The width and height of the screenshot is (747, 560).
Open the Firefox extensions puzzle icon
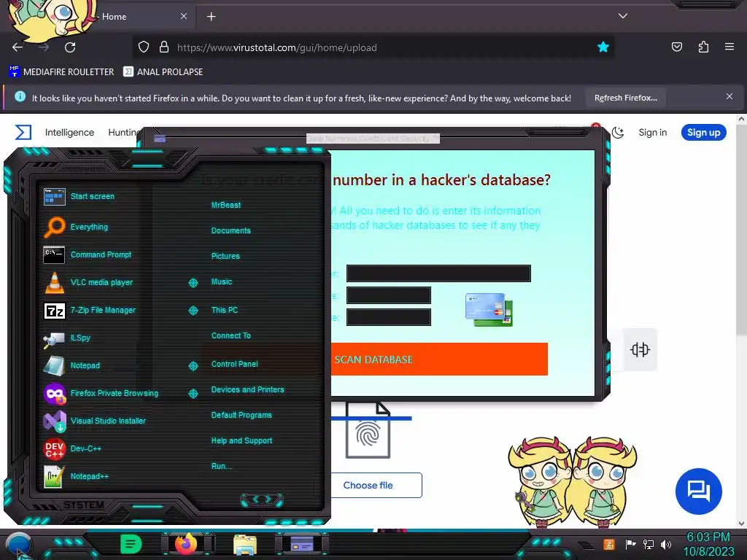pyautogui.click(x=703, y=47)
